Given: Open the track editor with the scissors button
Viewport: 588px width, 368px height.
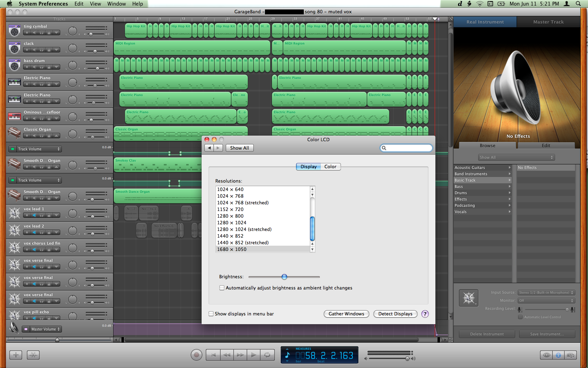Looking at the screenshot, I should click(x=33, y=355).
